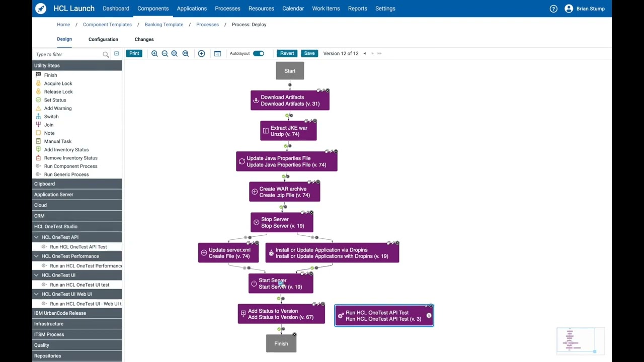Open the Settings menu

point(385,9)
